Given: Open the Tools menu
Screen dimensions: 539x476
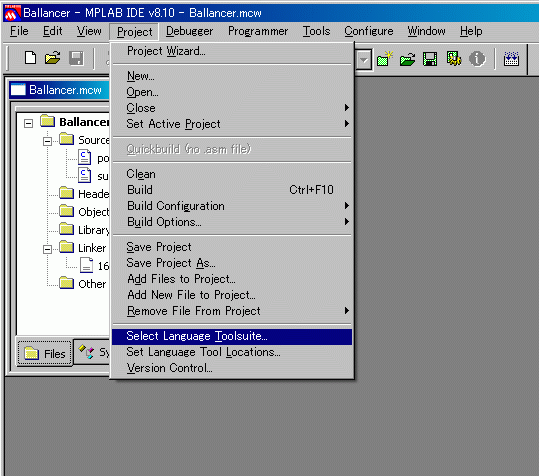Looking at the screenshot, I should pos(316,31).
